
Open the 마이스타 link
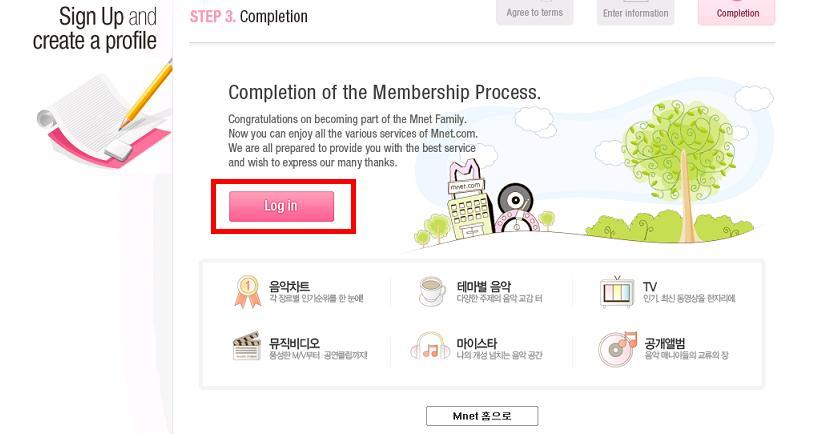pos(477,343)
